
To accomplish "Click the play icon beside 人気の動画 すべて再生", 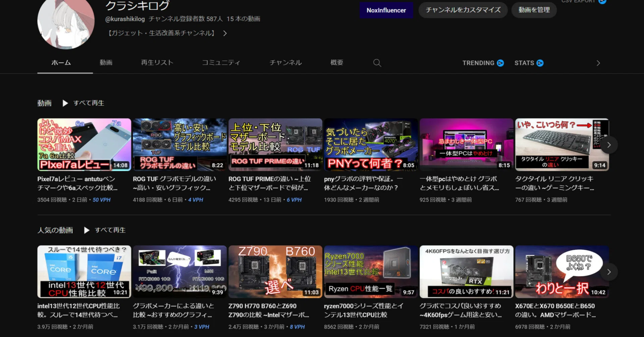I will [x=87, y=230].
